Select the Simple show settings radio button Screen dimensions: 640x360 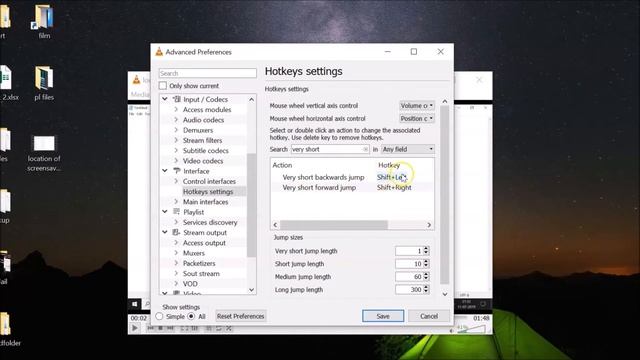click(x=160, y=316)
